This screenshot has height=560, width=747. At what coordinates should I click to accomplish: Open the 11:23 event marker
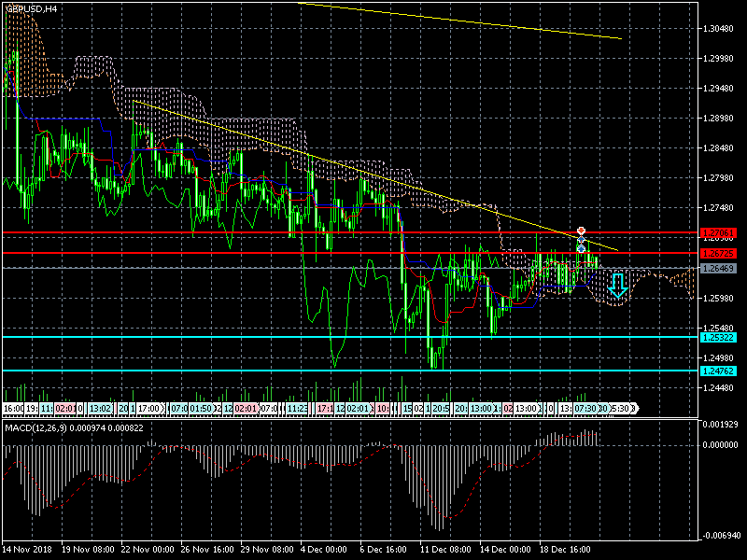[298, 408]
